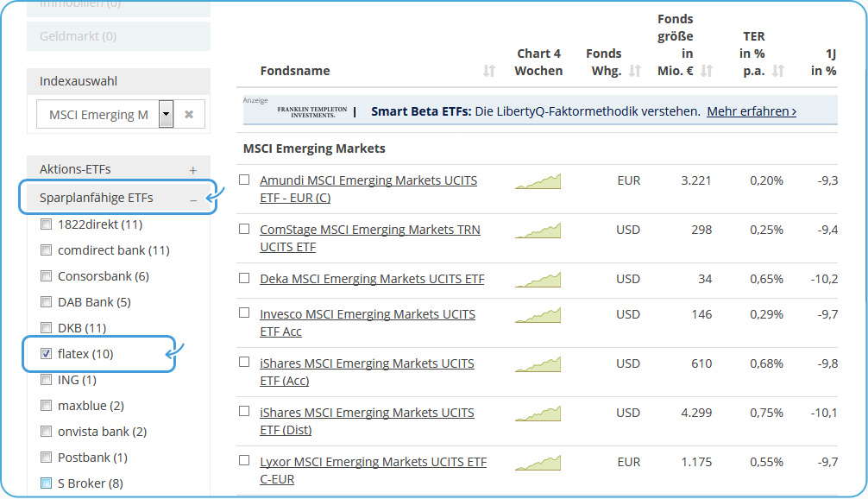
Task: View 4-week chart for Amundi MSCI Emerging Markets
Action: pyautogui.click(x=538, y=181)
